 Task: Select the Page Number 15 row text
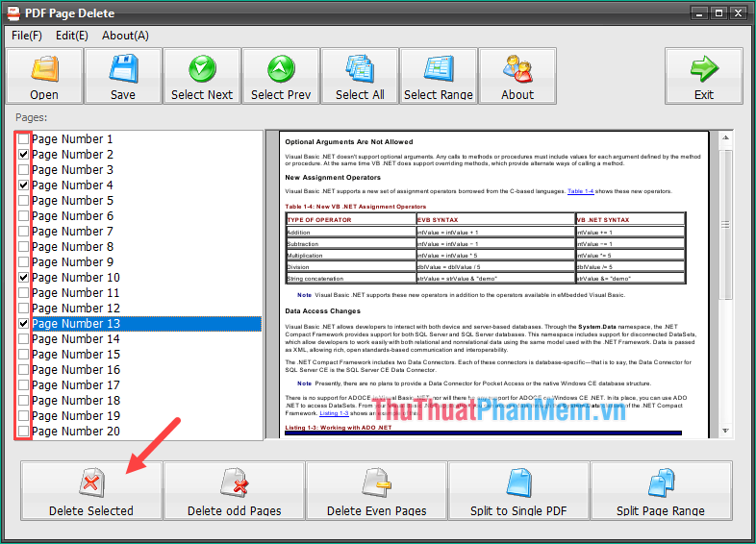[x=76, y=355]
